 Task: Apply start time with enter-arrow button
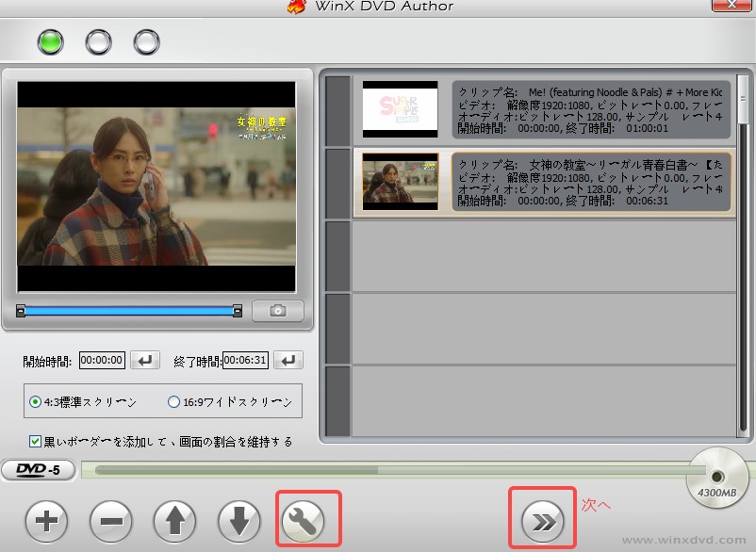point(144,360)
